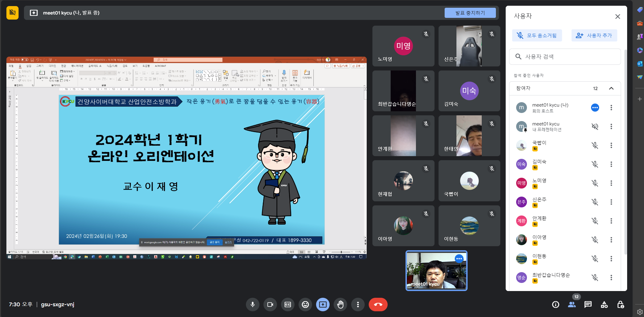The height and width of the screenshot is (317, 644).
Task: Select 한태연 video tile
Action: coord(469,136)
